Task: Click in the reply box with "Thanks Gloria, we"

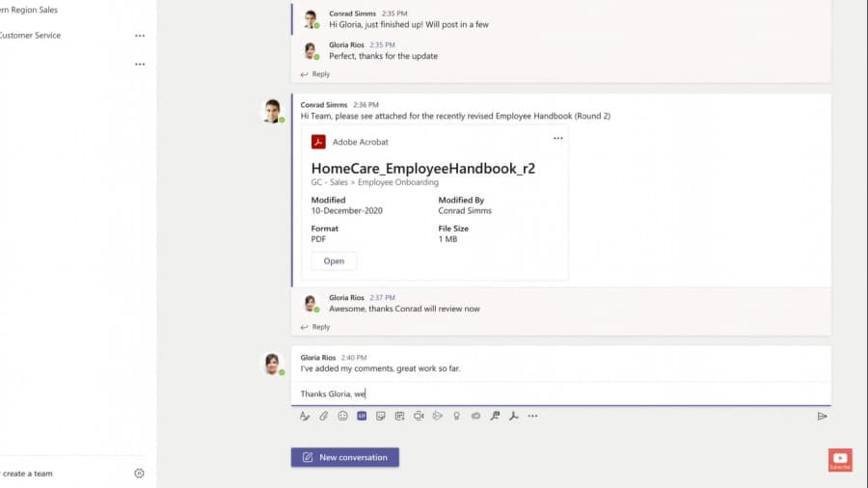Action: pos(559,393)
